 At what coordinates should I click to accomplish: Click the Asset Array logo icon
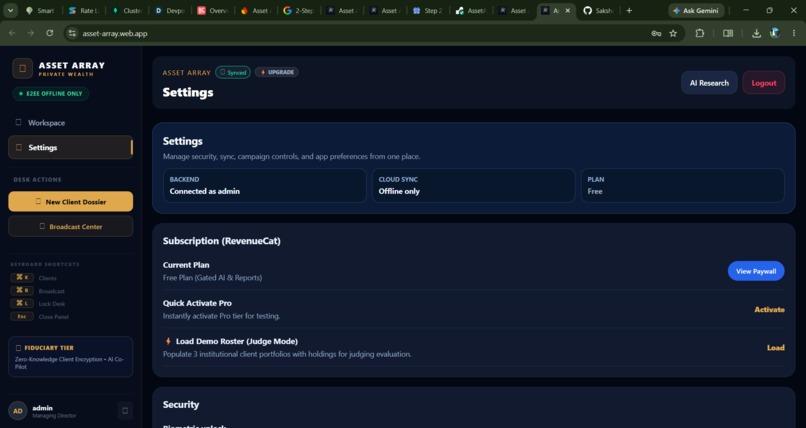22,68
